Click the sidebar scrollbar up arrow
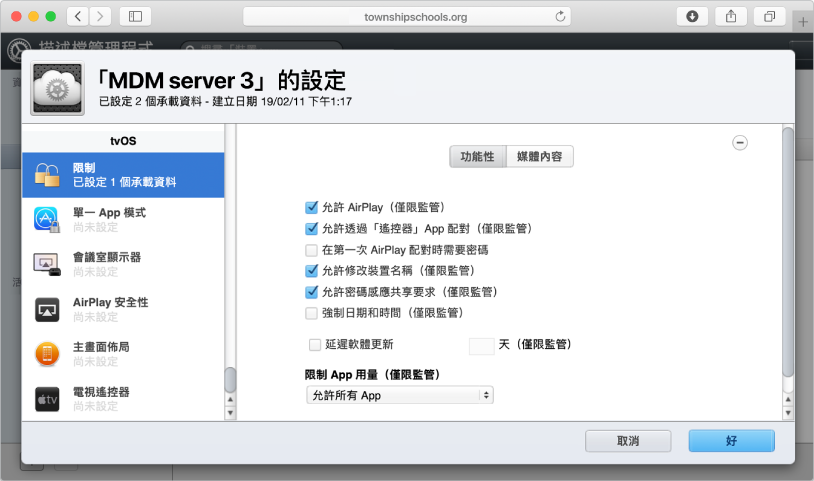This screenshot has width=814, height=481. coord(230,400)
